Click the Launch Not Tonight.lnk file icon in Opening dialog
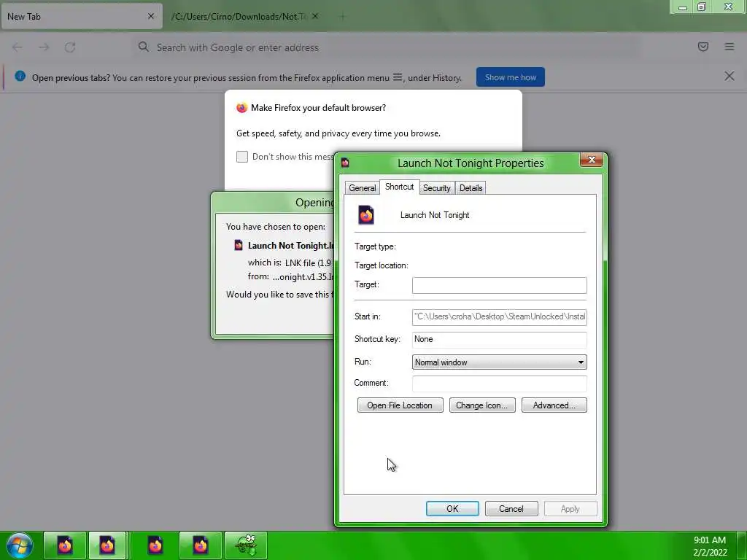747x560 pixels. tap(239, 245)
